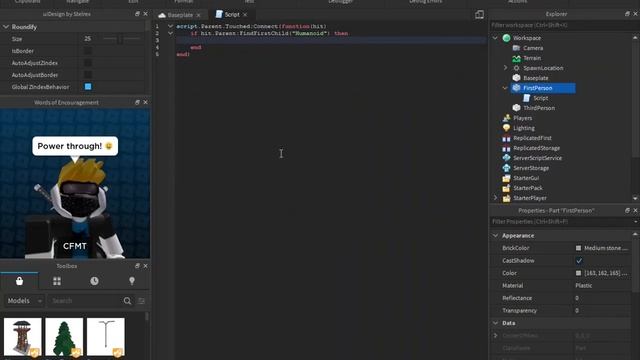Open Toolbox Recent clock tab
This screenshot has width=640, height=360.
(94, 281)
